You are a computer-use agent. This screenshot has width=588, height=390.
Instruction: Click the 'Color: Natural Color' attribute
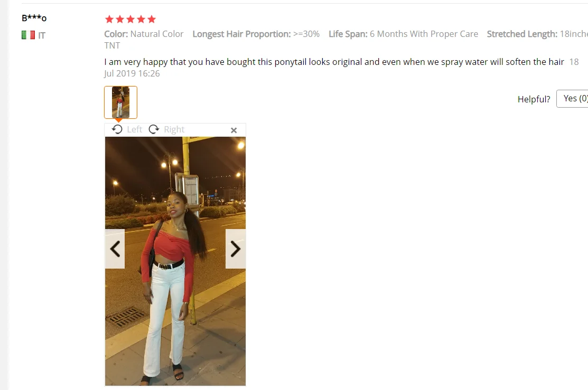(x=144, y=34)
